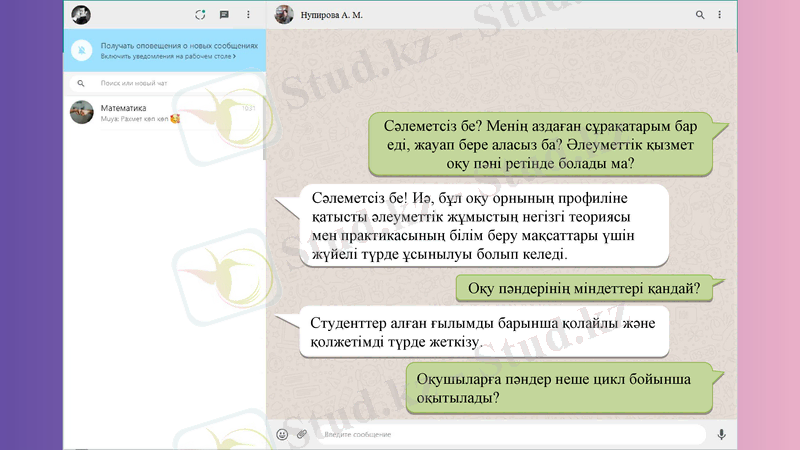Open the conversation three-dot menu
The image size is (800, 450).
[722, 15]
